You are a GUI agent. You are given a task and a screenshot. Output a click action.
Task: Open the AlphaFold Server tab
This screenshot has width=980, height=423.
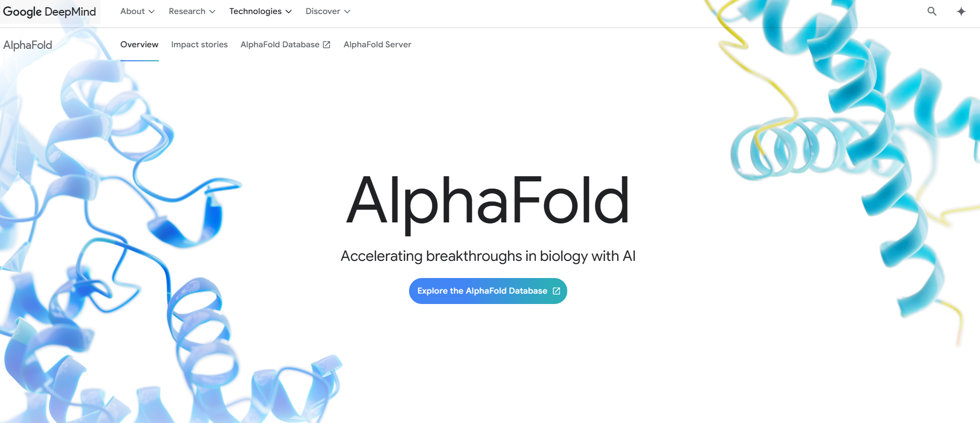pyautogui.click(x=377, y=44)
